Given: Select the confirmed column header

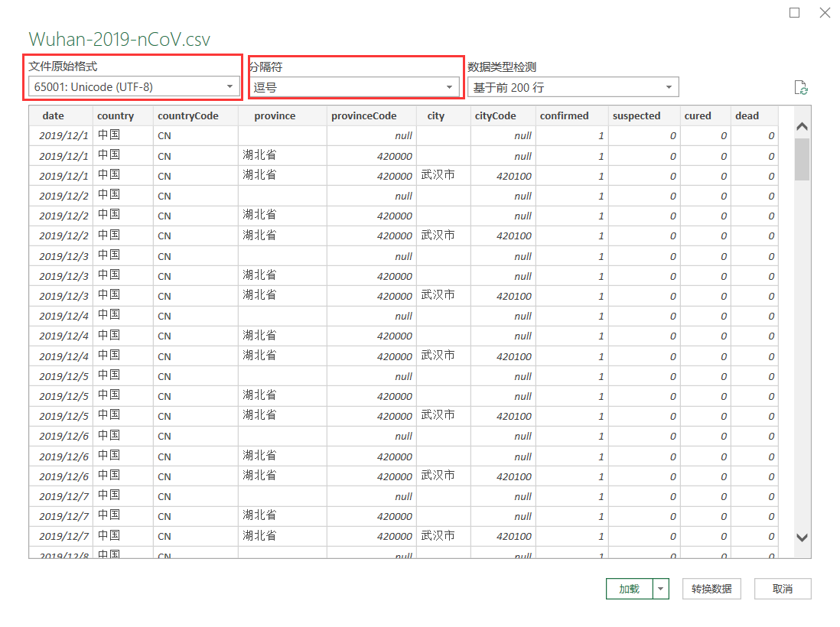Looking at the screenshot, I should pyautogui.click(x=571, y=115).
